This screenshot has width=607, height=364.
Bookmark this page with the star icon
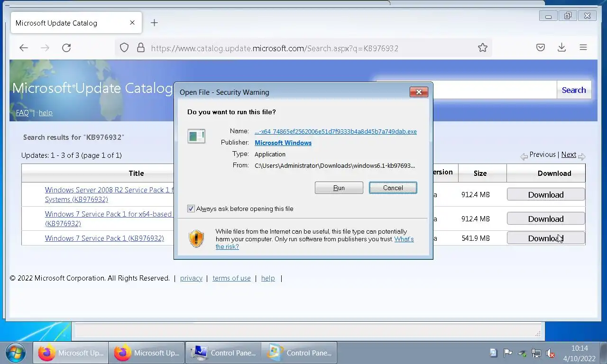[x=483, y=47]
